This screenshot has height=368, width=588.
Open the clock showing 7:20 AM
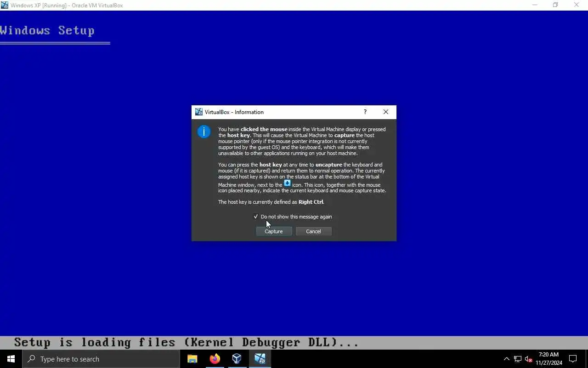[548, 359]
